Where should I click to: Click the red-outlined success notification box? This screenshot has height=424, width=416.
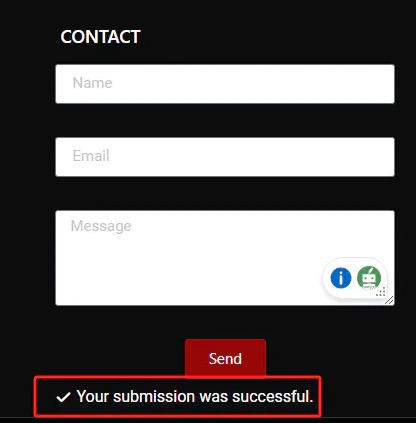click(x=178, y=396)
